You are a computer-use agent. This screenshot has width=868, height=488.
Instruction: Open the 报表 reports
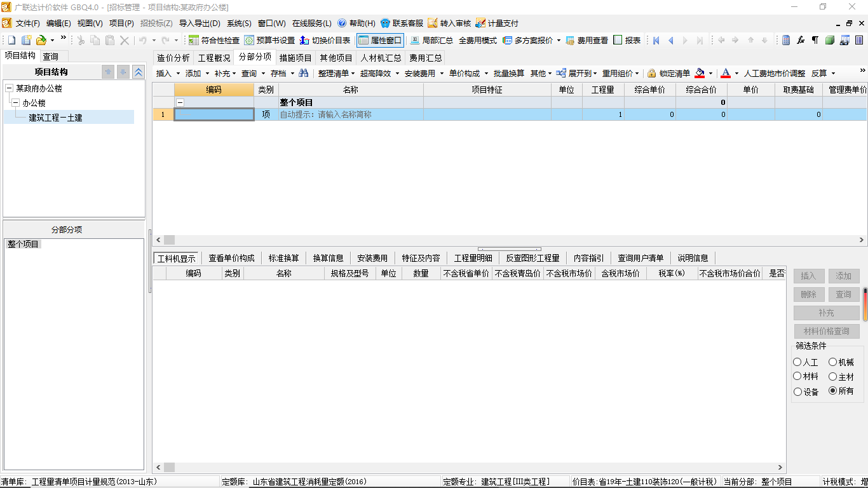[627, 40]
